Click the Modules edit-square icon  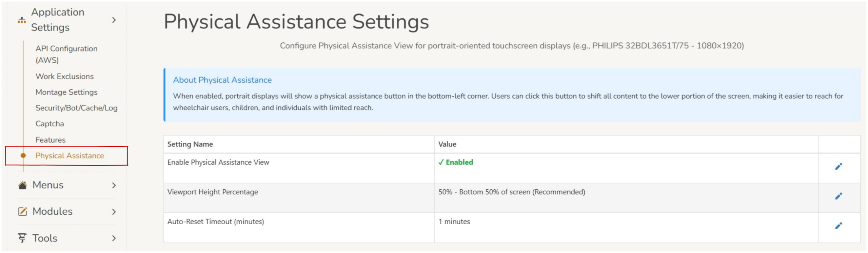22,211
